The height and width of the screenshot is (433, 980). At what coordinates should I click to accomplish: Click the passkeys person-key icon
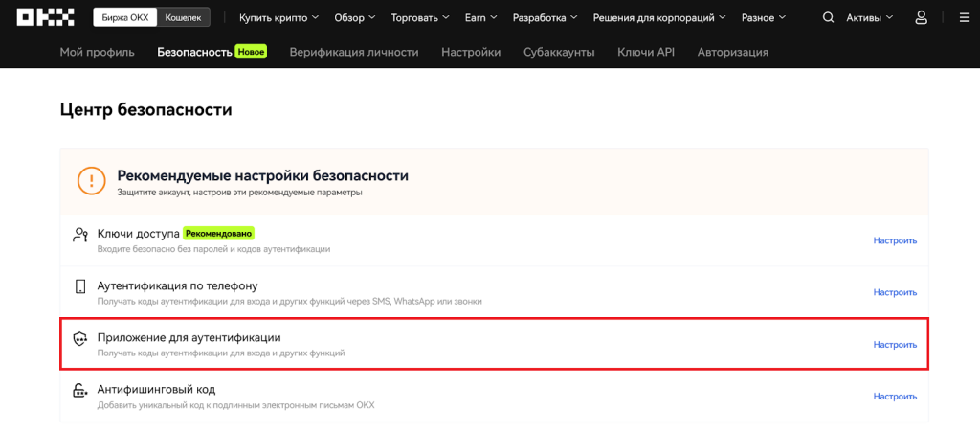tap(80, 235)
